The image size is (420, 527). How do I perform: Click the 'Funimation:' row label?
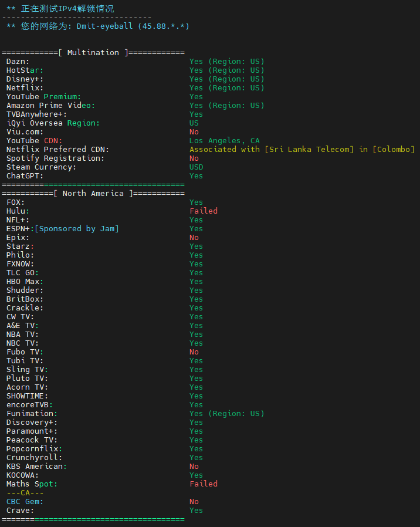(32, 414)
